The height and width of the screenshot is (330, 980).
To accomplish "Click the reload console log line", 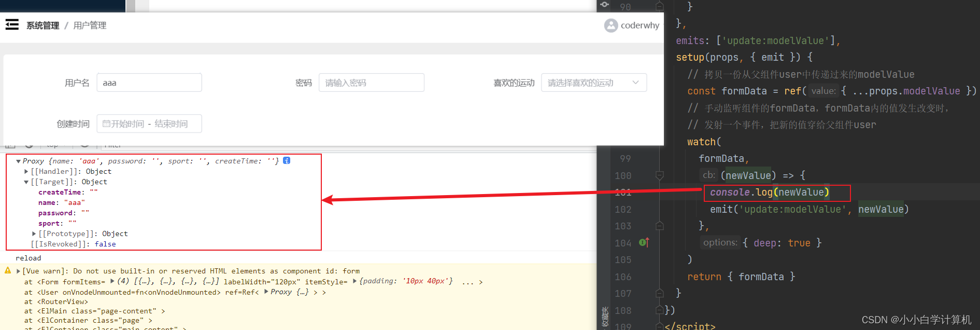I will click(29, 258).
